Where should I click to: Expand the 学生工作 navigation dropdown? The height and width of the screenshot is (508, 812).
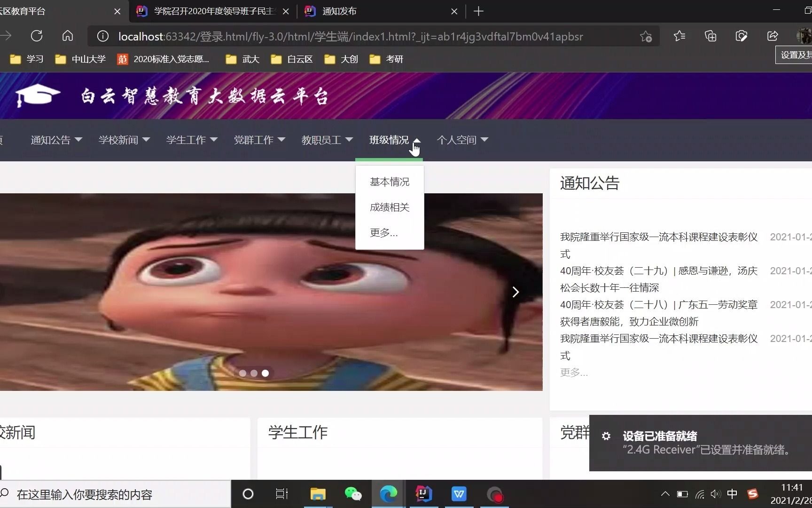(x=192, y=140)
